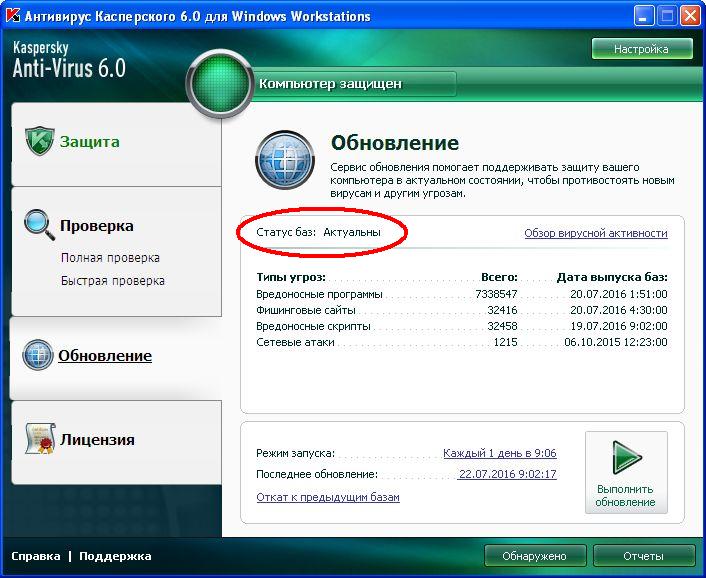Open the Настройка settings button

pyautogui.click(x=642, y=48)
